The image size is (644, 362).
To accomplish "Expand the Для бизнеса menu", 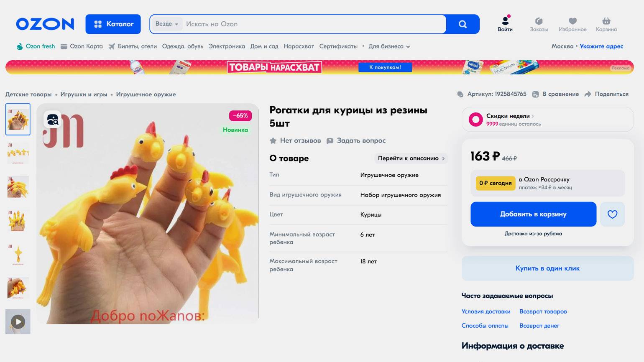I will (389, 46).
